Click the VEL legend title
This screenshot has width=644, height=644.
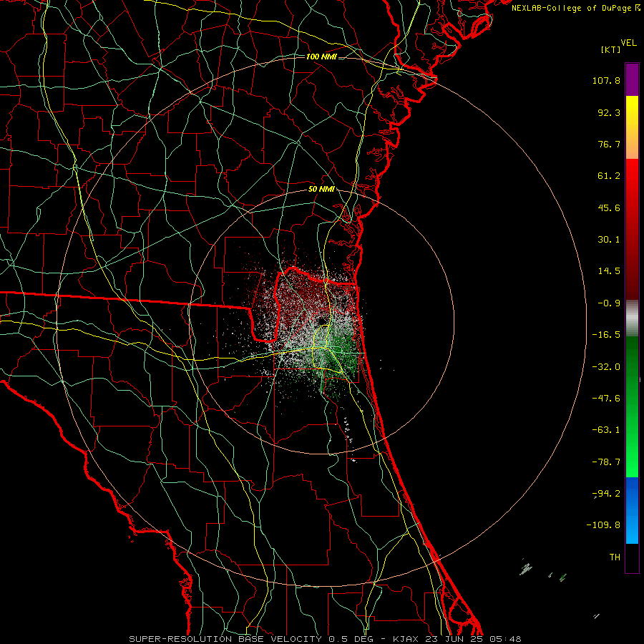click(x=628, y=43)
